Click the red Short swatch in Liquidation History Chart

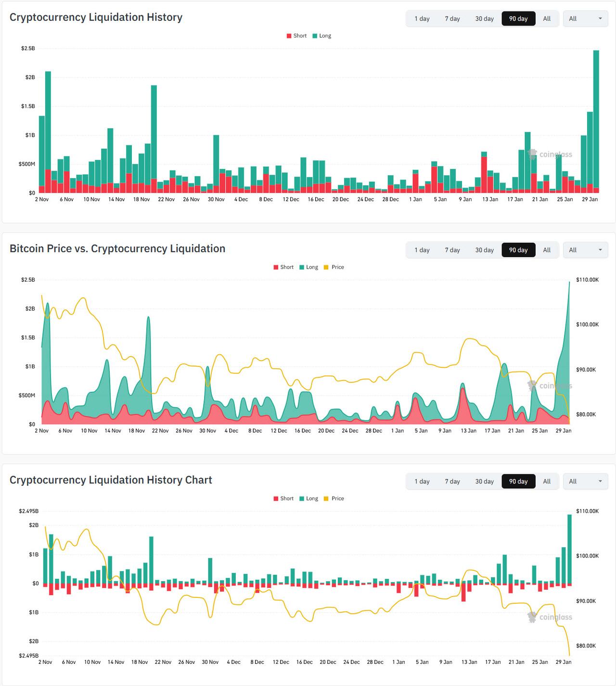276,498
